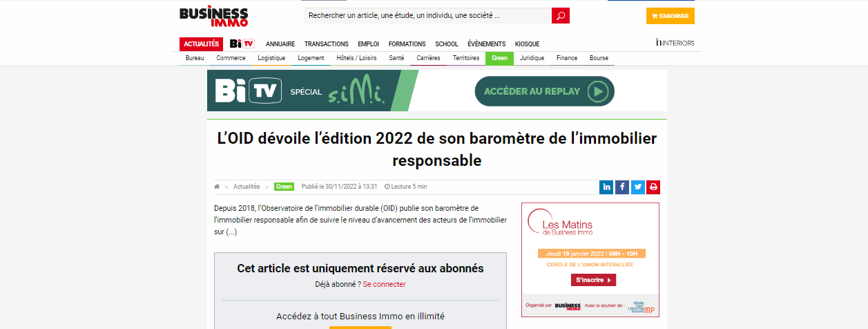Viewport: 868px width, 329px height.
Task: Click the red search magnifier button
Action: [561, 15]
